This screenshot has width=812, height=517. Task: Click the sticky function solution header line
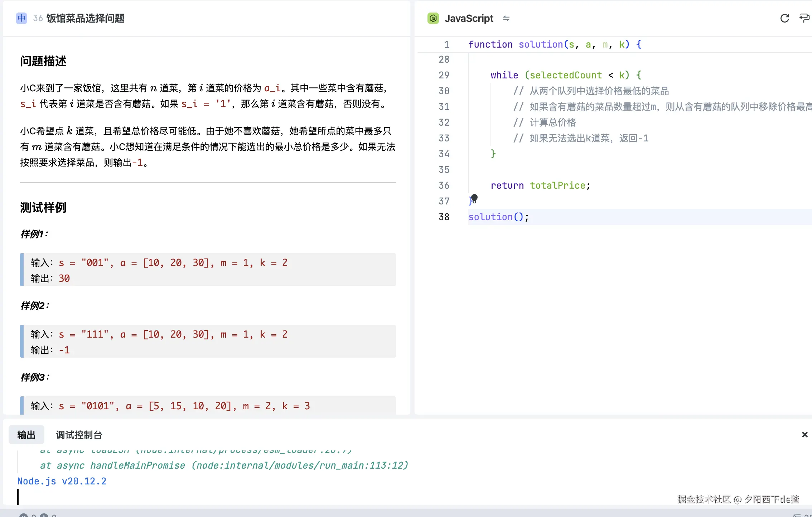555,44
